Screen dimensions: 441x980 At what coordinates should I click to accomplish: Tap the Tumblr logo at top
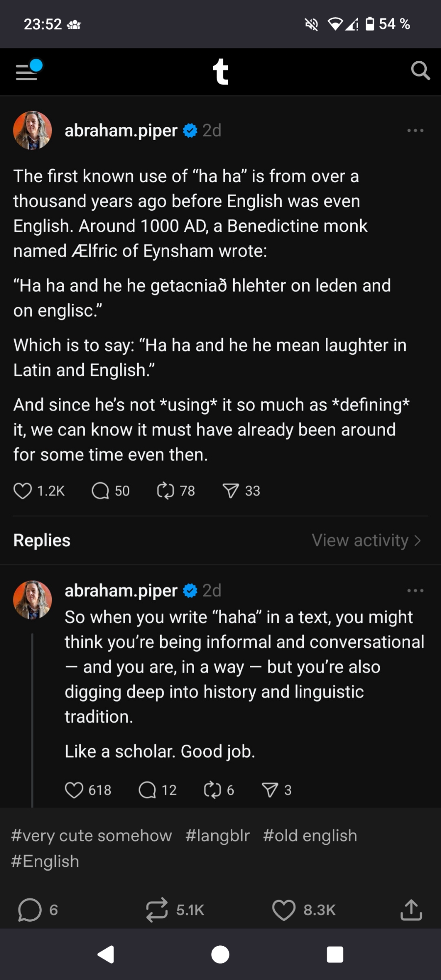pyautogui.click(x=220, y=72)
